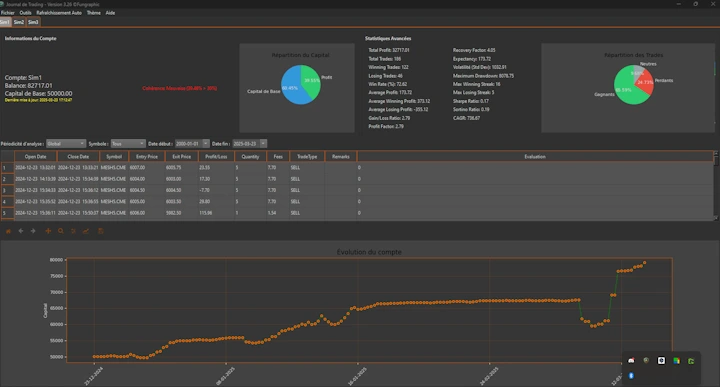Viewport: 720px width, 387px height.
Task: Open the Périodicité d'analyse Global dropdown
Action: coord(66,144)
